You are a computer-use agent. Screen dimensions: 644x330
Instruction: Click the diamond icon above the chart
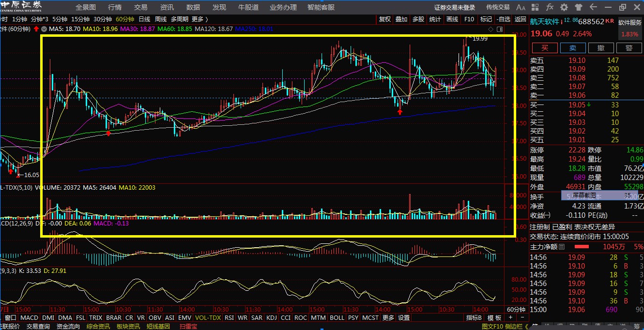tap(491, 29)
